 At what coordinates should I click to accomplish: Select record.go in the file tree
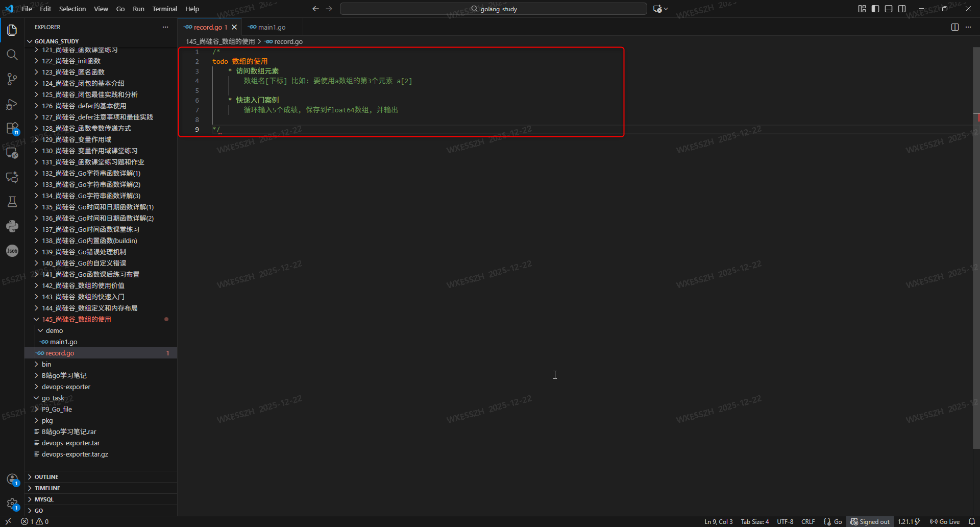tap(101, 353)
